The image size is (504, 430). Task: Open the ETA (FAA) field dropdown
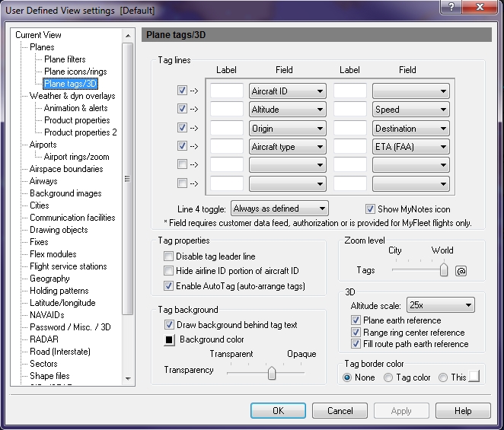[410, 146]
